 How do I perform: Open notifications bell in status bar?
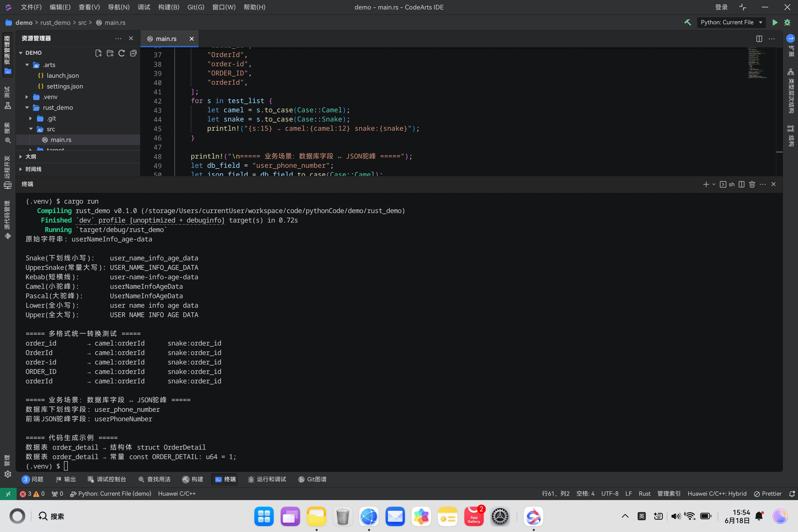[792, 494]
